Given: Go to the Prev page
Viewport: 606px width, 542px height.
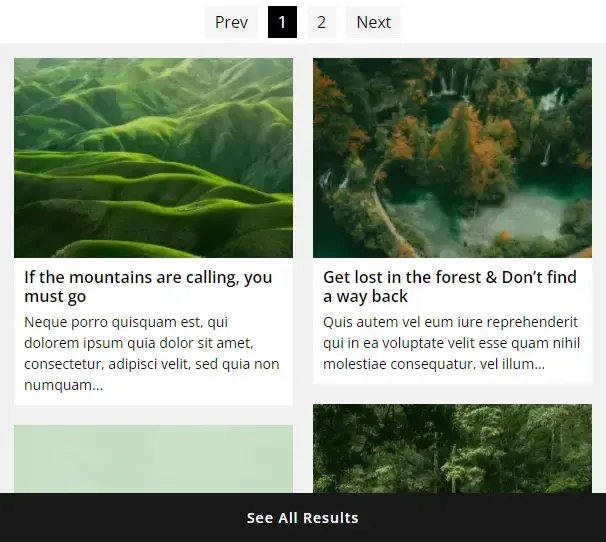Looking at the screenshot, I should 231,22.
